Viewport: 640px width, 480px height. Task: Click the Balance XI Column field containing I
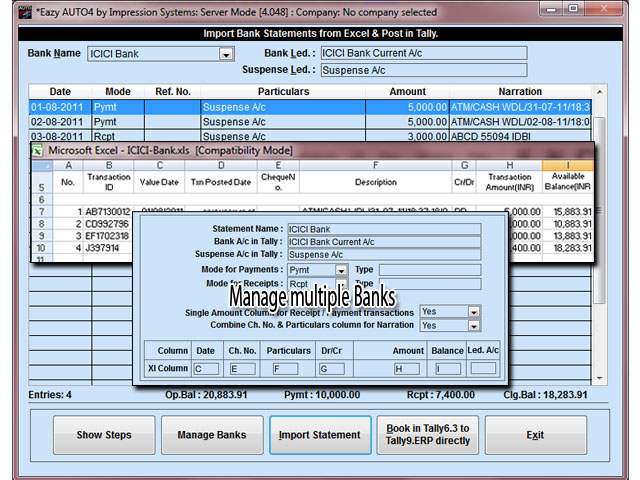point(448,369)
